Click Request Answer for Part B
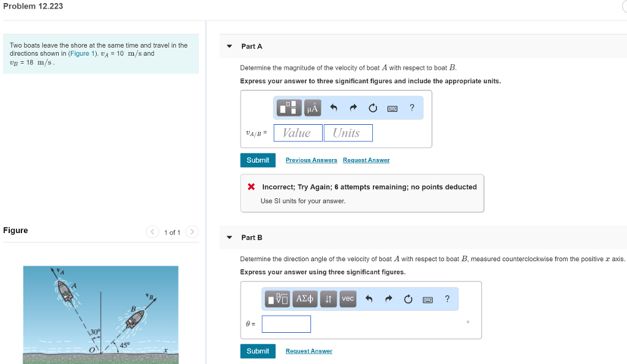Image resolution: width=627 pixels, height=364 pixels. (309, 351)
